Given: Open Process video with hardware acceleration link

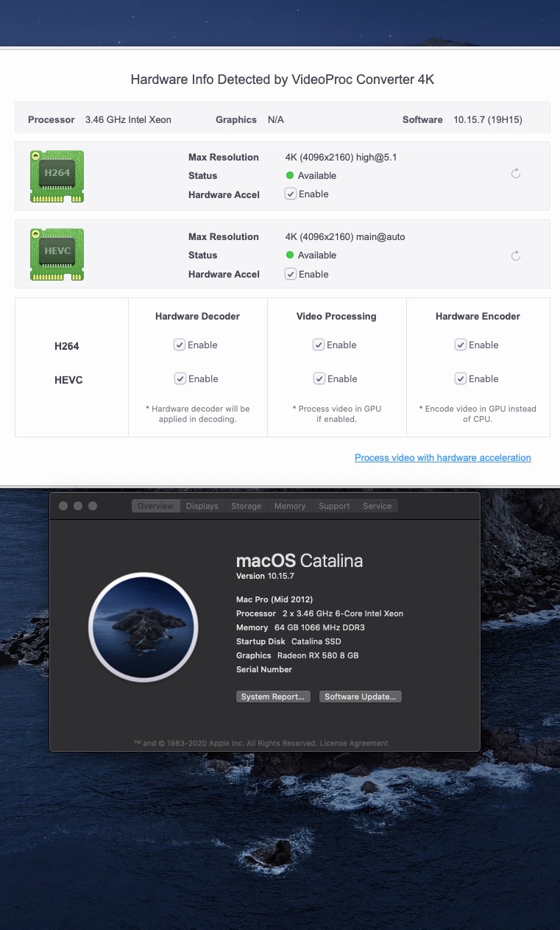Looking at the screenshot, I should (443, 457).
